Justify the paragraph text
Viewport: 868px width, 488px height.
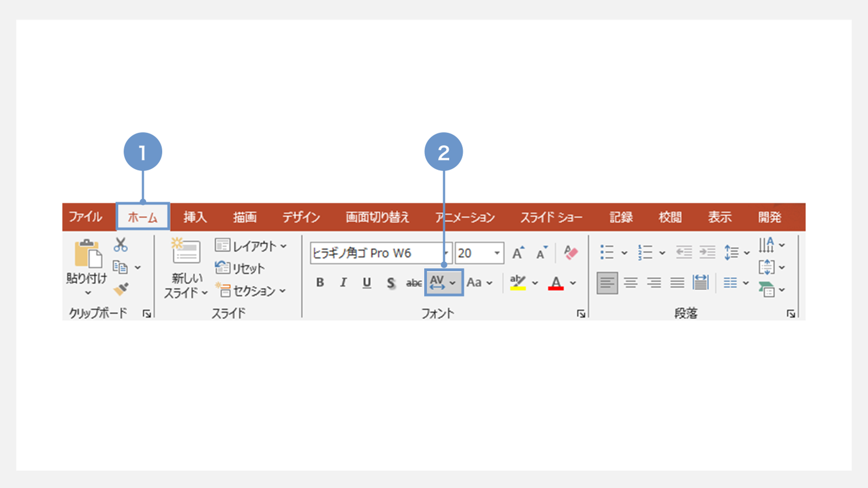point(677,283)
